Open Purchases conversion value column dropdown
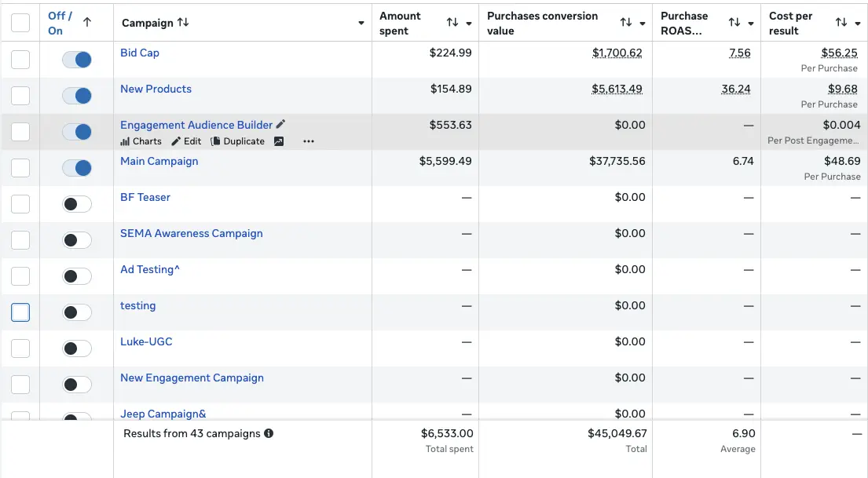The height and width of the screenshot is (478, 868). (643, 23)
